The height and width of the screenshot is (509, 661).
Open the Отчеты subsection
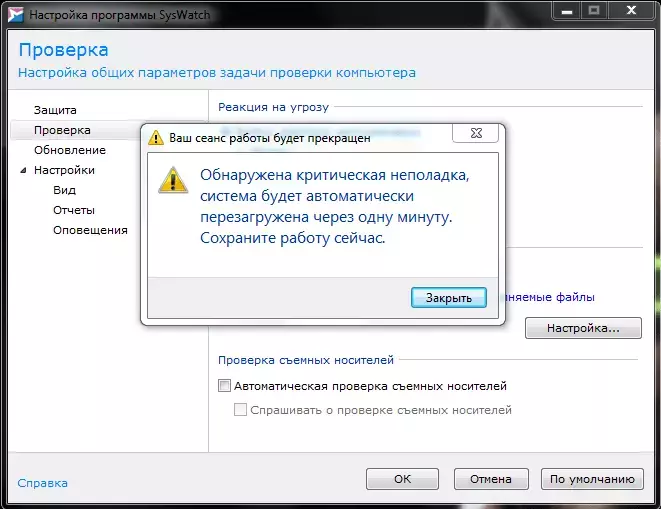coord(74,210)
